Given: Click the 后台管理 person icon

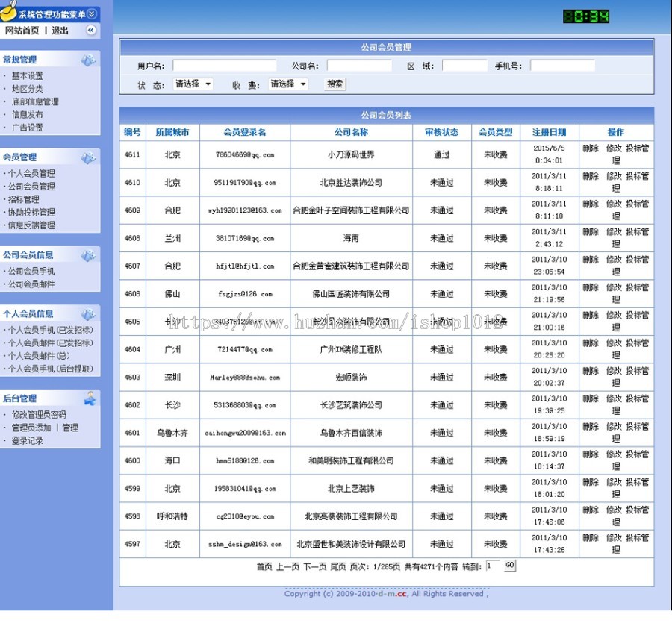Looking at the screenshot, I should 91,399.
